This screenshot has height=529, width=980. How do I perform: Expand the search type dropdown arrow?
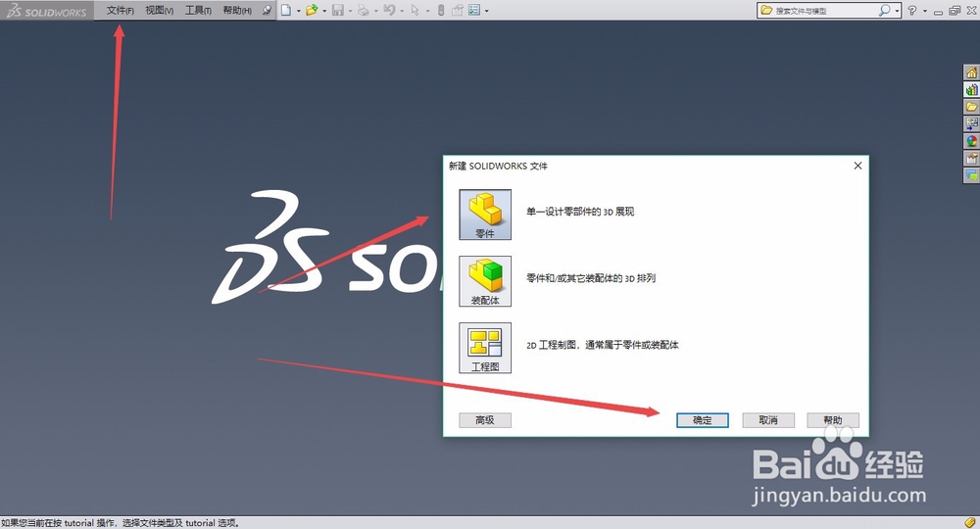(897, 11)
